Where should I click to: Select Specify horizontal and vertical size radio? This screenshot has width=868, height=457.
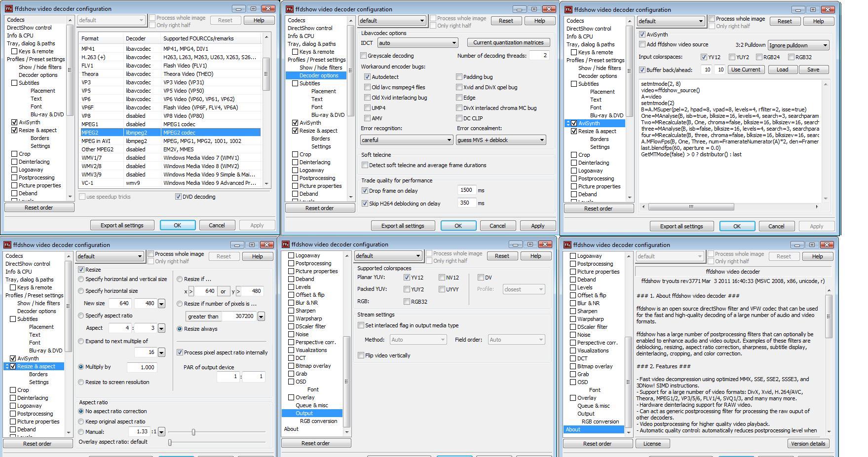point(81,279)
